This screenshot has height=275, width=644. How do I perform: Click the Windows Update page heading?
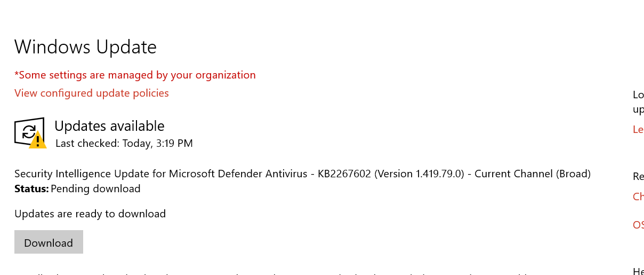85,47
